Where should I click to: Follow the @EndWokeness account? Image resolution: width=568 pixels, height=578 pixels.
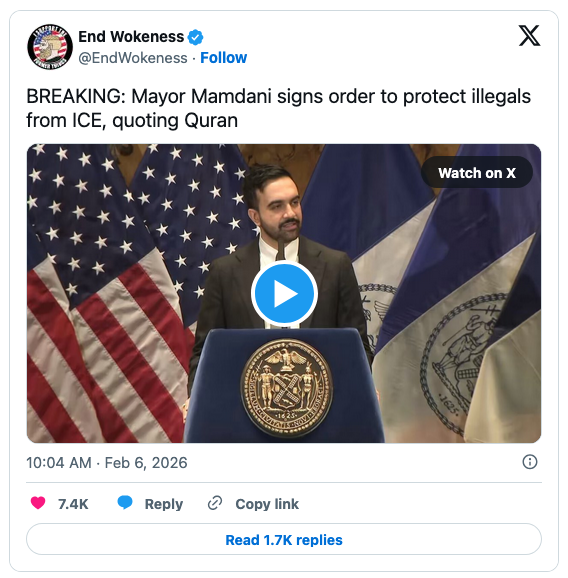tap(223, 58)
